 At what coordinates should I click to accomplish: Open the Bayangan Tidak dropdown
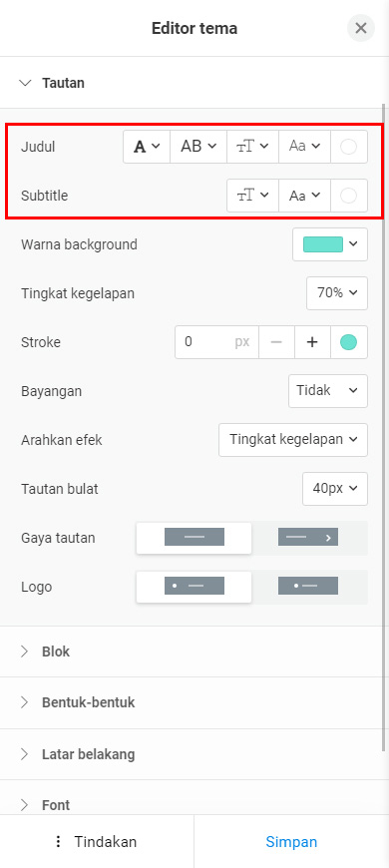coord(328,391)
